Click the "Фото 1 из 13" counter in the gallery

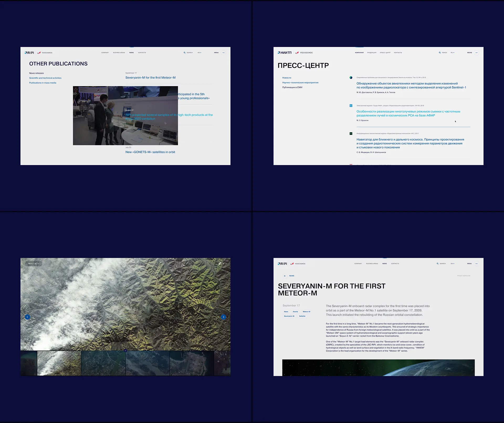34,263
